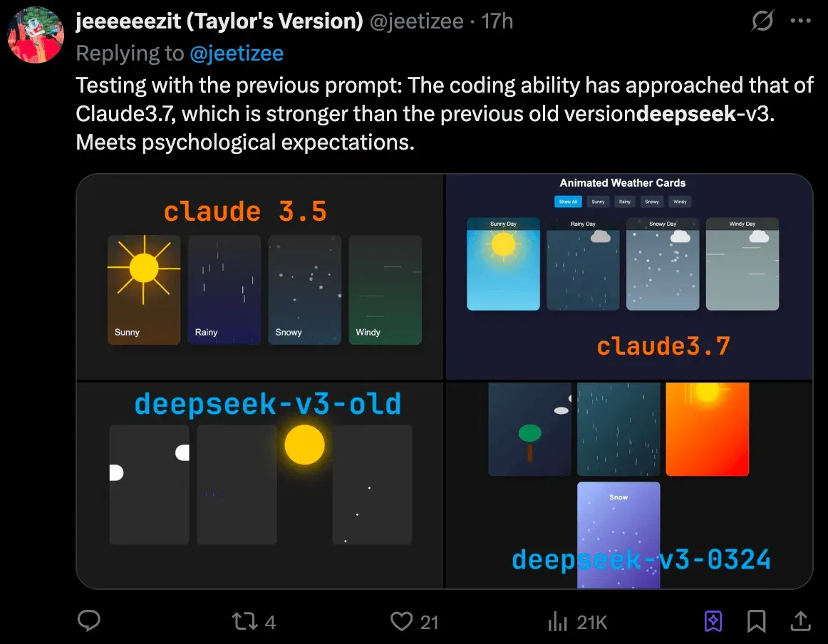Toggle the bookmark for this tweet
The height and width of the screenshot is (644, 828).
756,622
